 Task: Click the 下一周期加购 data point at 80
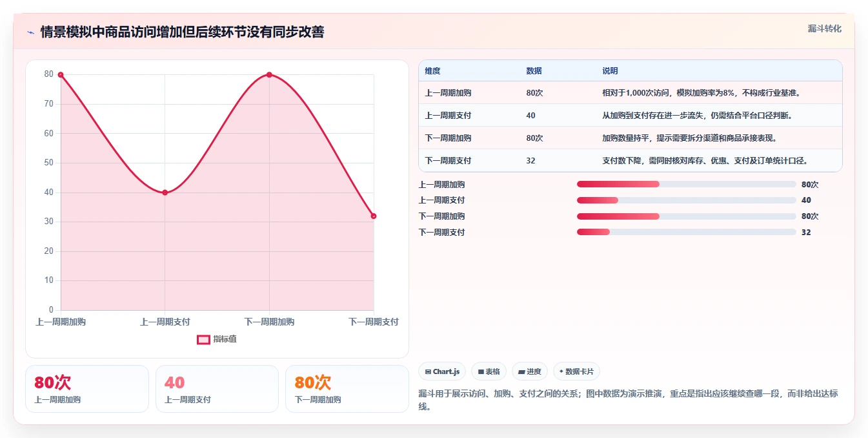pos(269,75)
